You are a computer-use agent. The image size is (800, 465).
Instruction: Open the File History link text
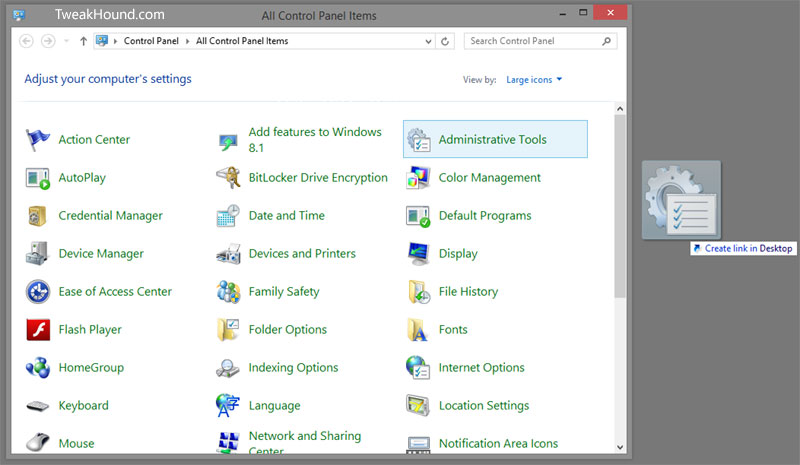pyautogui.click(x=468, y=291)
